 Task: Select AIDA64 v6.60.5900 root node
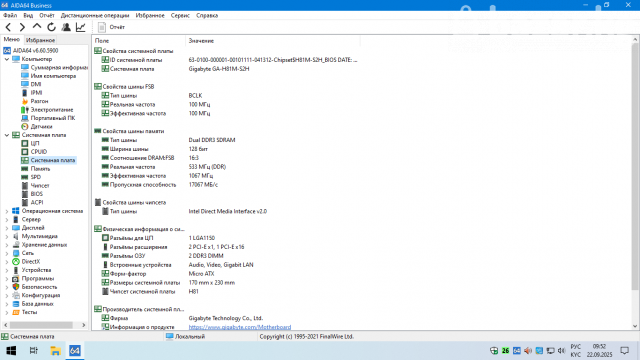(x=35, y=51)
